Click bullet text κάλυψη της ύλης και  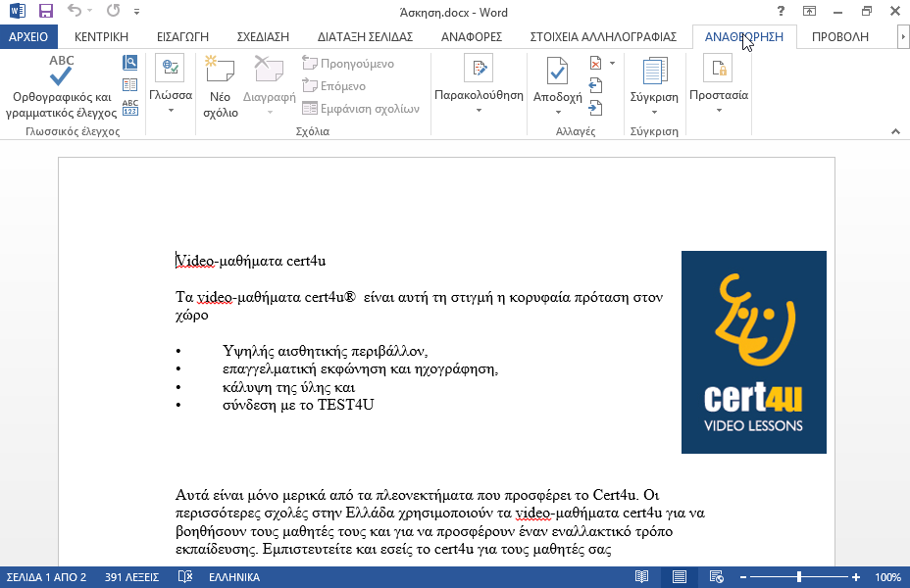pyautogui.click(x=288, y=387)
